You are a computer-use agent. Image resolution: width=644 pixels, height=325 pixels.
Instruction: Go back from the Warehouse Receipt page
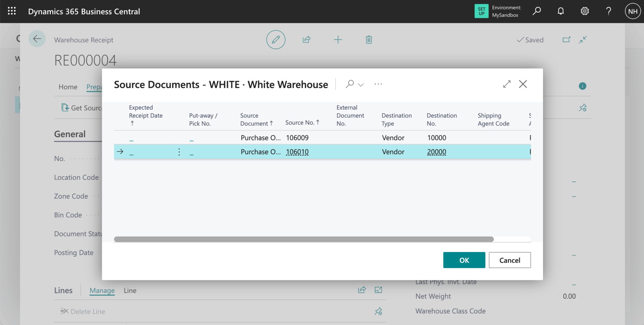click(37, 39)
